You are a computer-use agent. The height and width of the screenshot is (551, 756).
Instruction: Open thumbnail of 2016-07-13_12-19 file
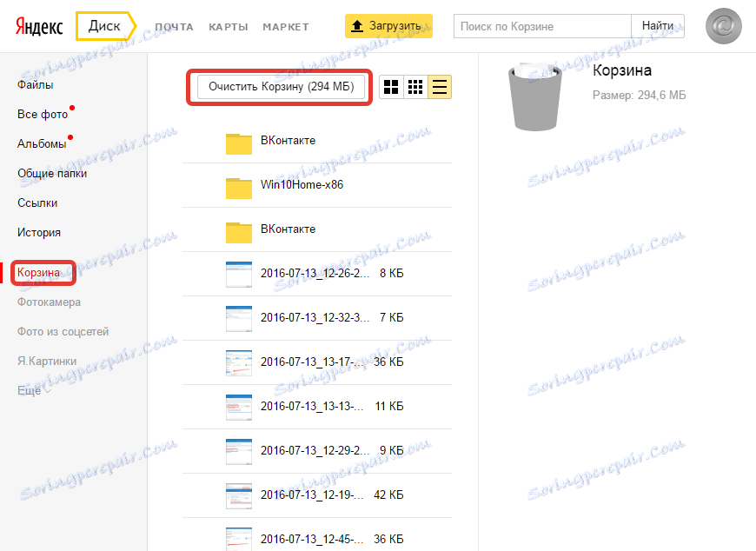[239, 495]
